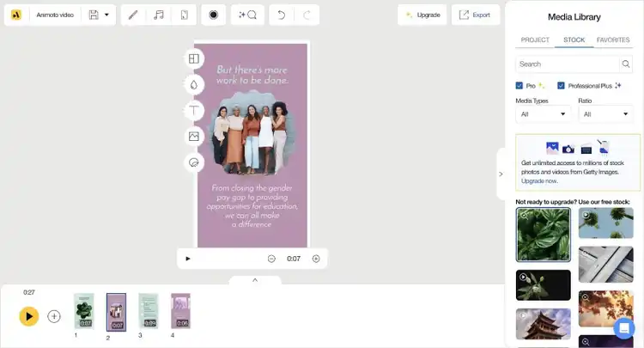Select timeline block 4 thumbnail
This screenshot has width=644, height=348.
point(180,311)
